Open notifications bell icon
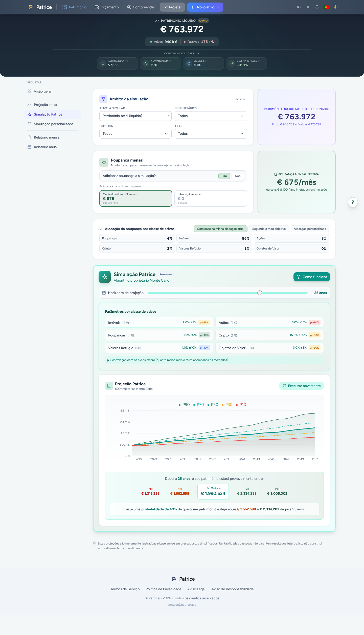Screen dimensions: 364x635 tap(317, 7)
